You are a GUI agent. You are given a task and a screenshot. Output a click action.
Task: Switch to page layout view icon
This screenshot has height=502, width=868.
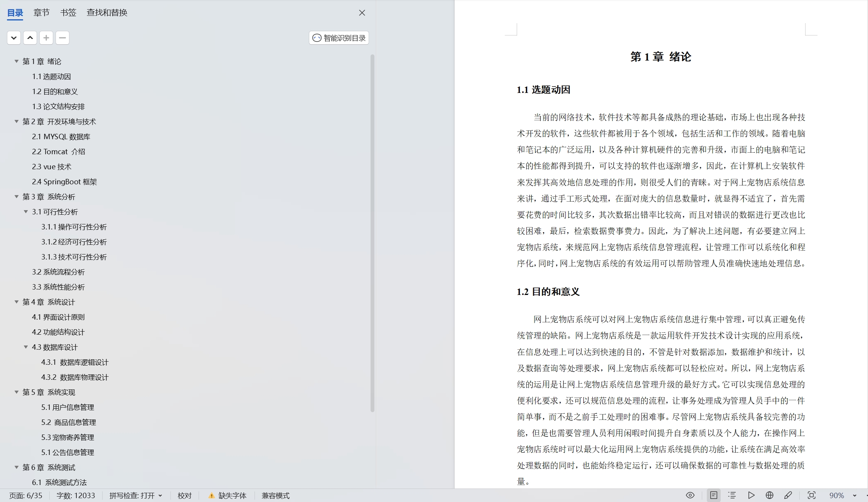pyautogui.click(x=714, y=495)
